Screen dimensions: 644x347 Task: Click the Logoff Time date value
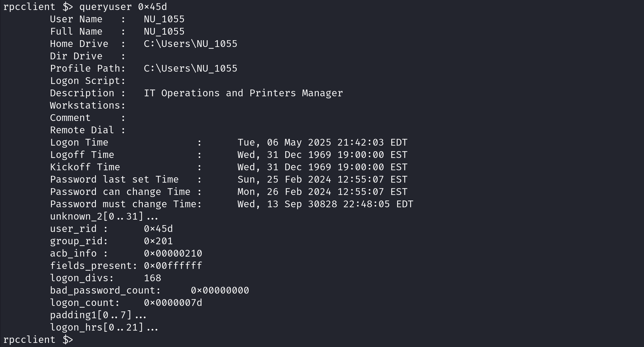coord(323,155)
